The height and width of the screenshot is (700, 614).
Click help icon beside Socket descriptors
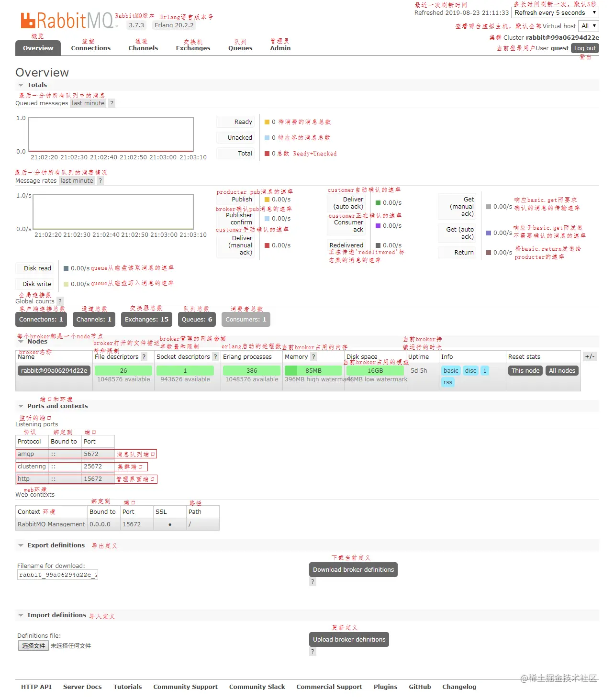pyautogui.click(x=215, y=357)
